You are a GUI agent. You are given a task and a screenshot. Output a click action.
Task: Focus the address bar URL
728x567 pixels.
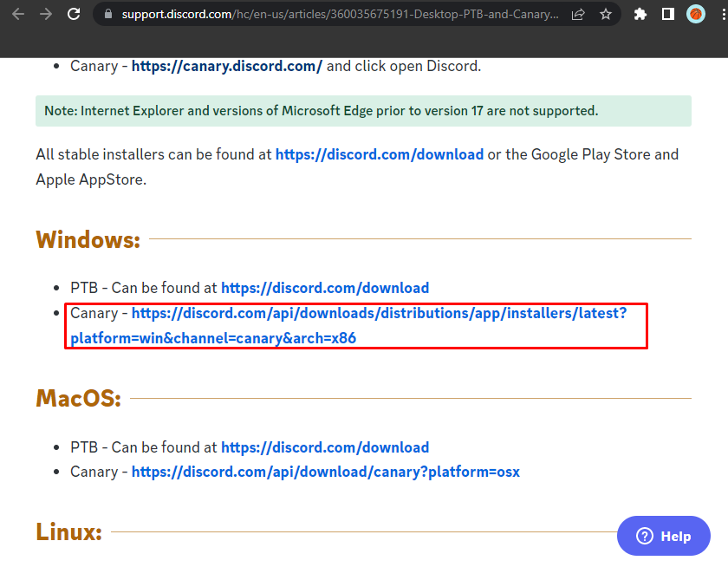340,15
